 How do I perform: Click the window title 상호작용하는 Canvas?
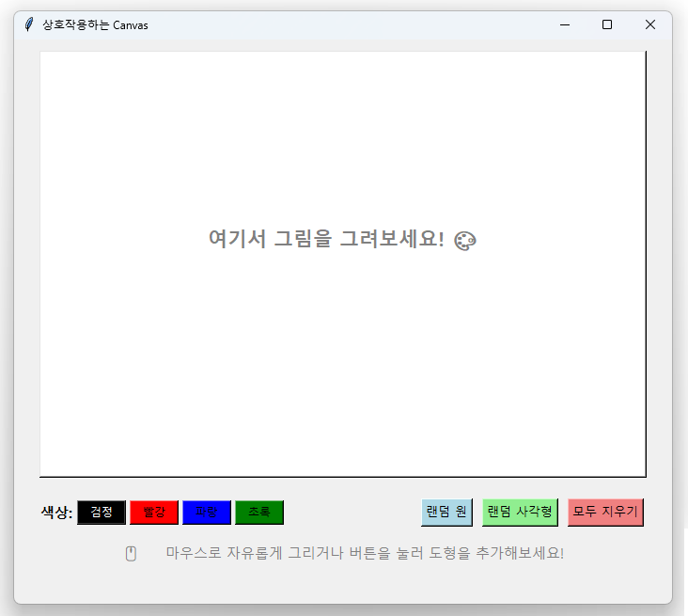pyautogui.click(x=95, y=25)
